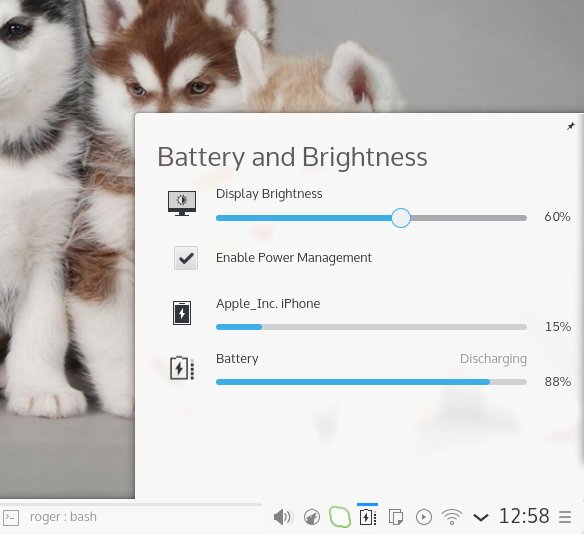This screenshot has height=534, width=584.
Task: Click the Display Brightness monitor icon
Action: [182, 203]
